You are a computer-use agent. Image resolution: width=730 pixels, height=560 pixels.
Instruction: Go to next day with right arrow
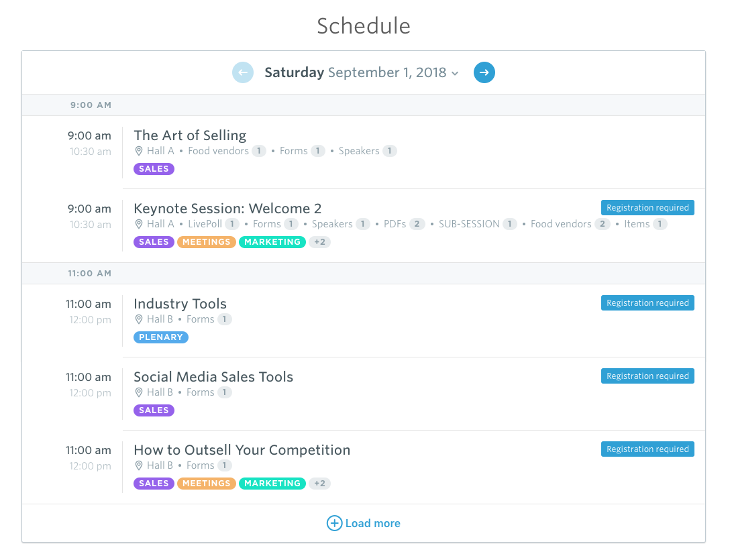484,72
